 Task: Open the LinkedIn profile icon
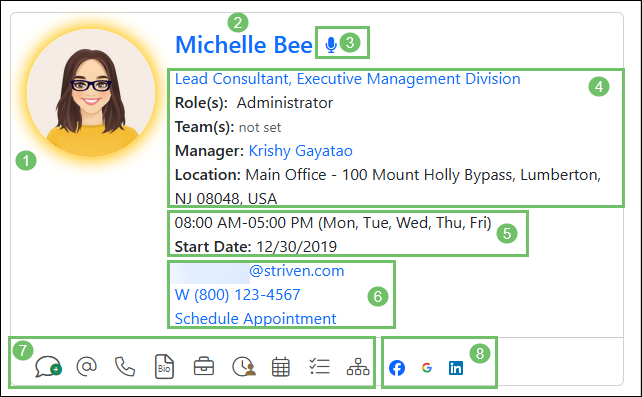456,368
